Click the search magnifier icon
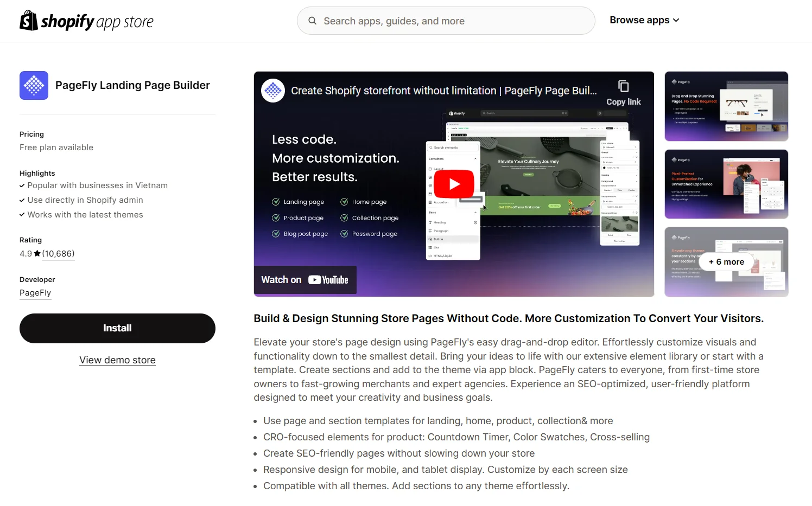The width and height of the screenshot is (812, 506). pyautogui.click(x=312, y=21)
